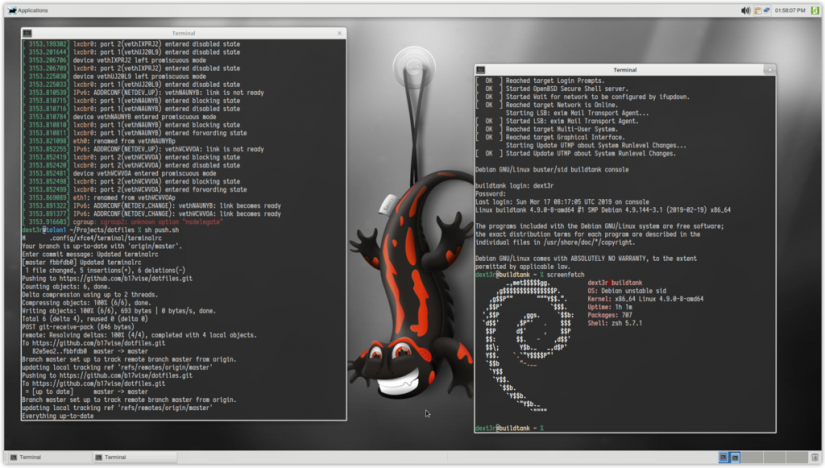Click 'OS: Debian unstable sid' info line

pos(627,291)
